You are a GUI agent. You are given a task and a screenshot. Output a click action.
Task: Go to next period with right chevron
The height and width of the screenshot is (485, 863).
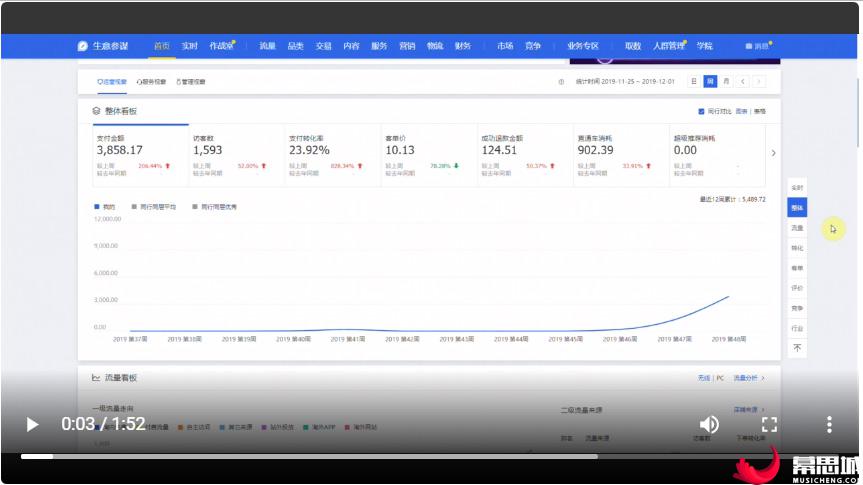click(x=760, y=81)
